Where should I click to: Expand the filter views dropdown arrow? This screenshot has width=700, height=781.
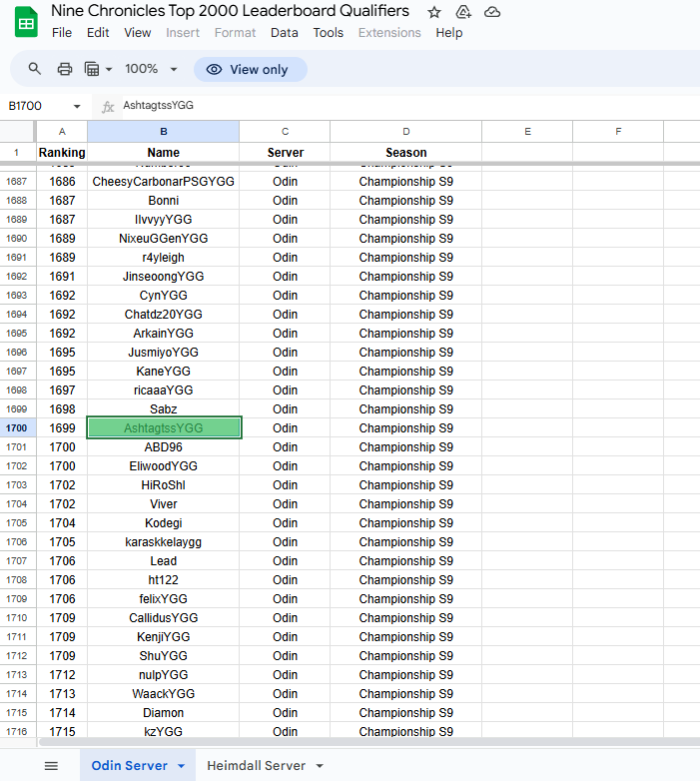click(109, 69)
